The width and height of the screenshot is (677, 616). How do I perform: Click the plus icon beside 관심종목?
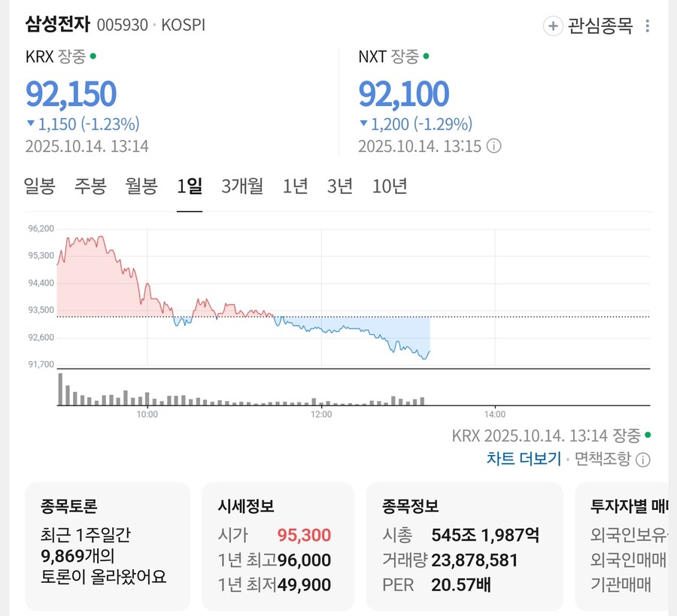click(x=553, y=26)
